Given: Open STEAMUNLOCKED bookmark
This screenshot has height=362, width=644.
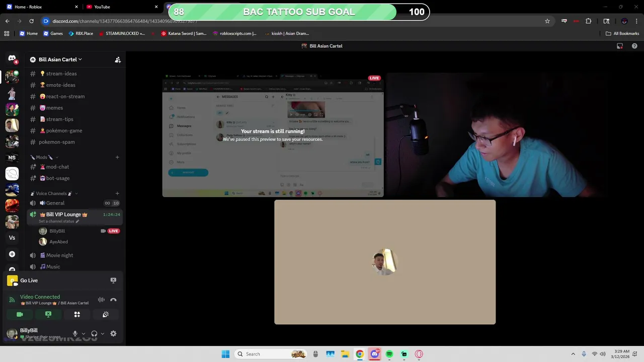Looking at the screenshot, I should (x=121, y=34).
